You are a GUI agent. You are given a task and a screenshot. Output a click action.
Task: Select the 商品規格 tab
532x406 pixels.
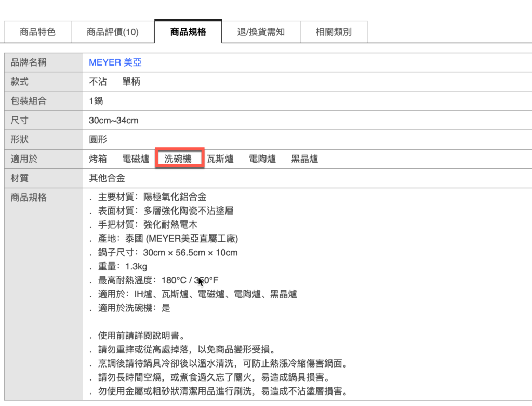[x=188, y=32]
